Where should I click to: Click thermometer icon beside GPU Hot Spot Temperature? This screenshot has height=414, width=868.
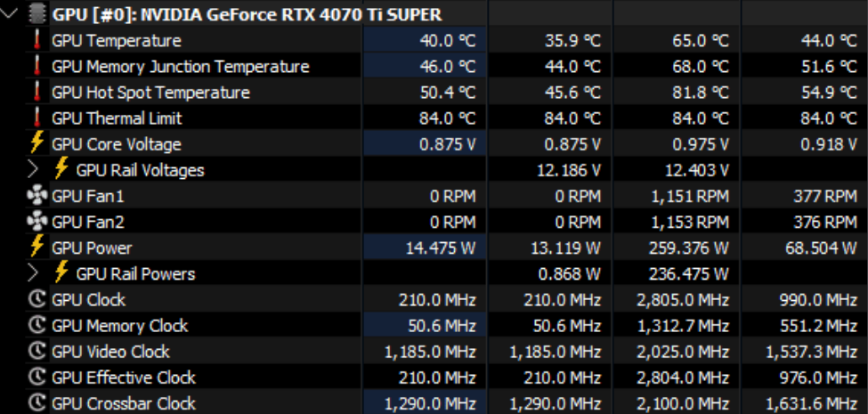tap(37, 93)
